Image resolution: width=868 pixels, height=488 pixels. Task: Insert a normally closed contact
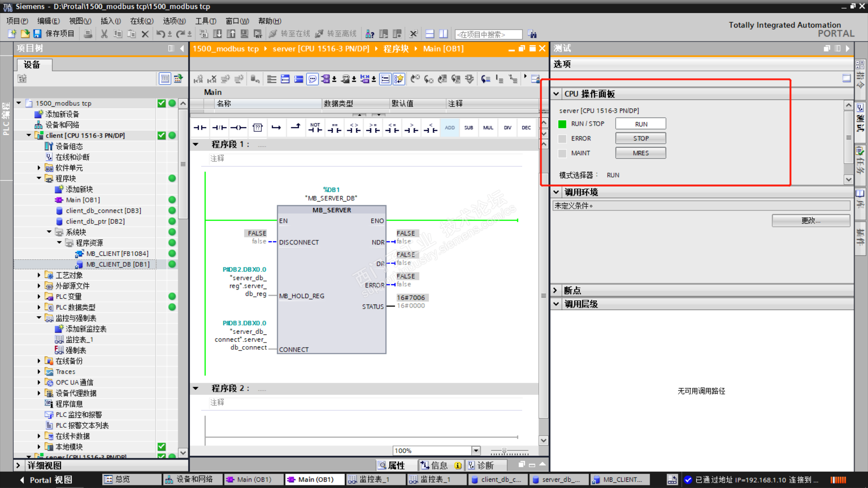(219, 128)
